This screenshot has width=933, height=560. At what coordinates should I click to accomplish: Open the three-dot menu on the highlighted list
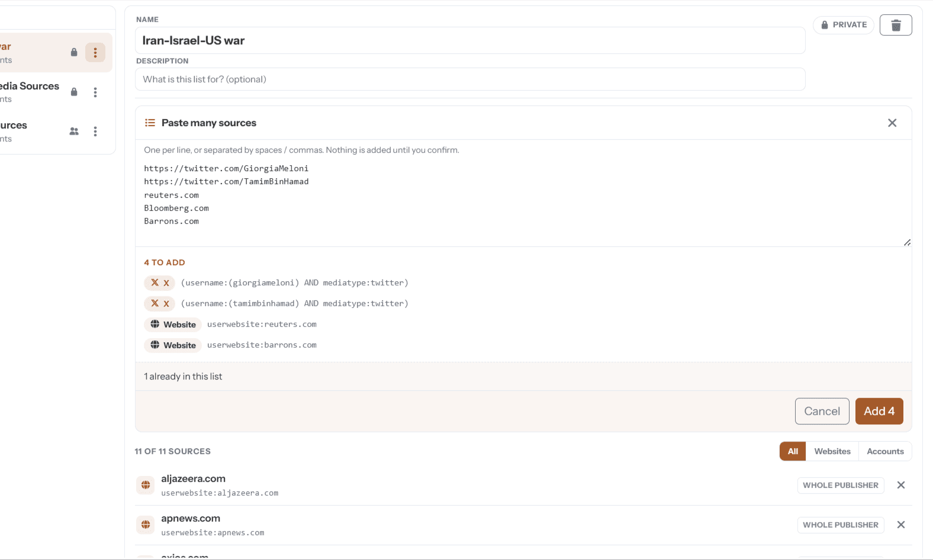(95, 53)
